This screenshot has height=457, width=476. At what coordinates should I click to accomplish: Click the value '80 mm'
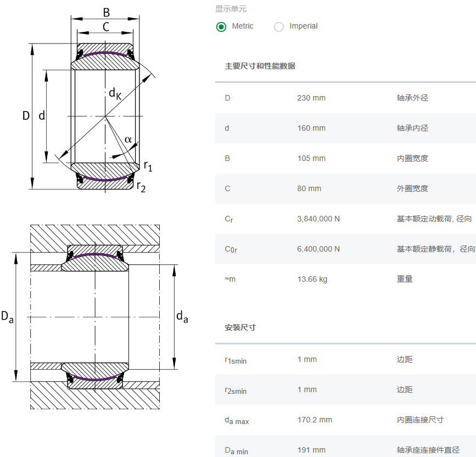pyautogui.click(x=309, y=188)
